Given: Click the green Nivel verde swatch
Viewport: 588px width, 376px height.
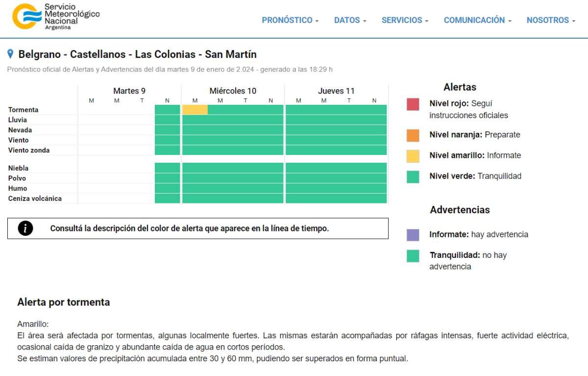Looking at the screenshot, I should click(x=413, y=176).
